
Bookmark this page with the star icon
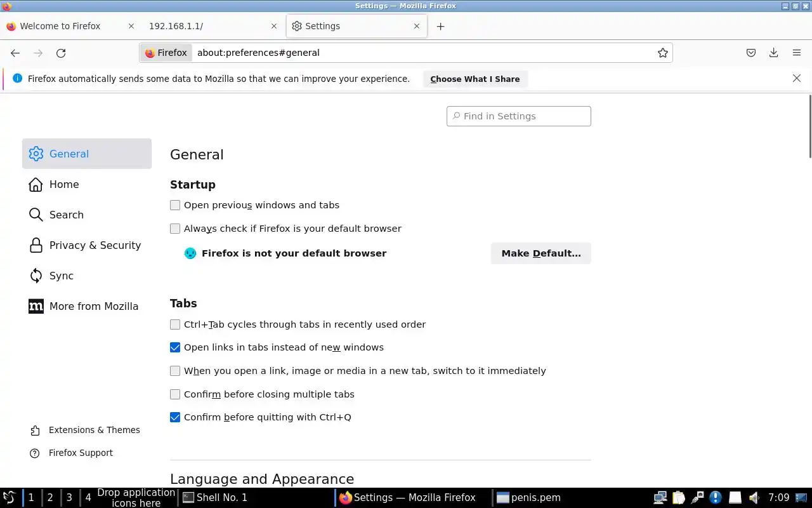point(663,53)
